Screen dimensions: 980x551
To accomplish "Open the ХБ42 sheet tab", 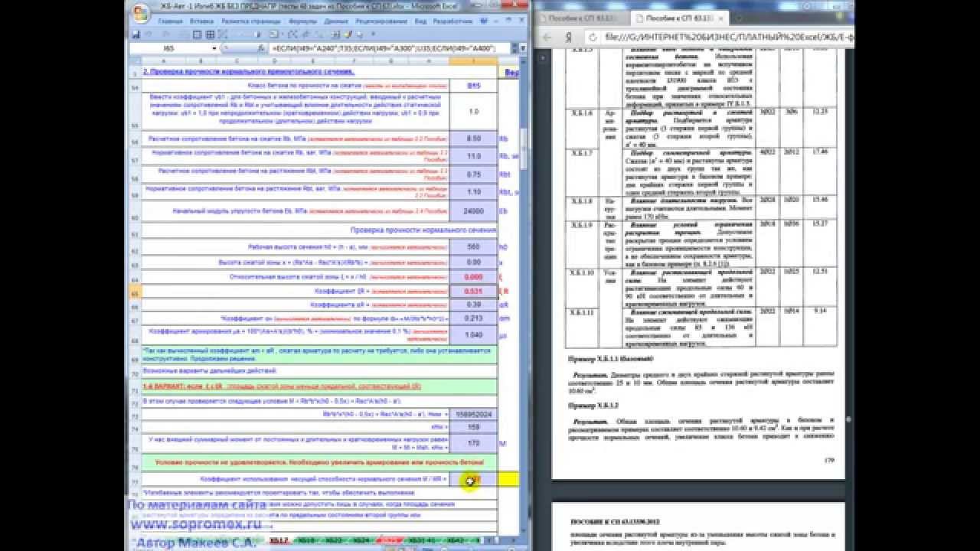I will point(455,541).
